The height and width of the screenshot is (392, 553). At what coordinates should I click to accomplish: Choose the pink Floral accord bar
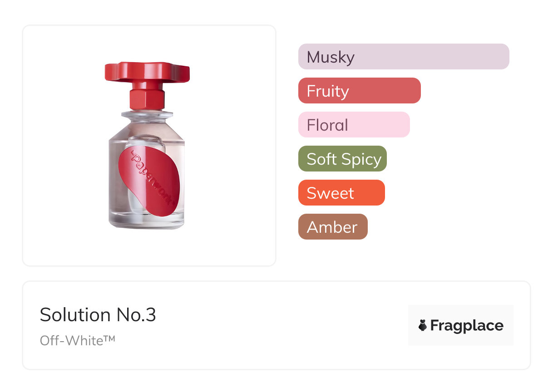[354, 125]
